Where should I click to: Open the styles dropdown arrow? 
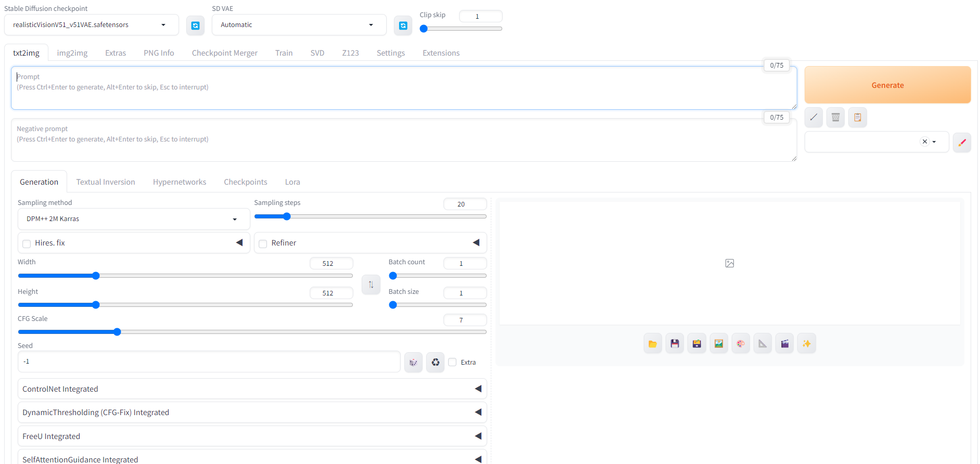[x=934, y=141]
